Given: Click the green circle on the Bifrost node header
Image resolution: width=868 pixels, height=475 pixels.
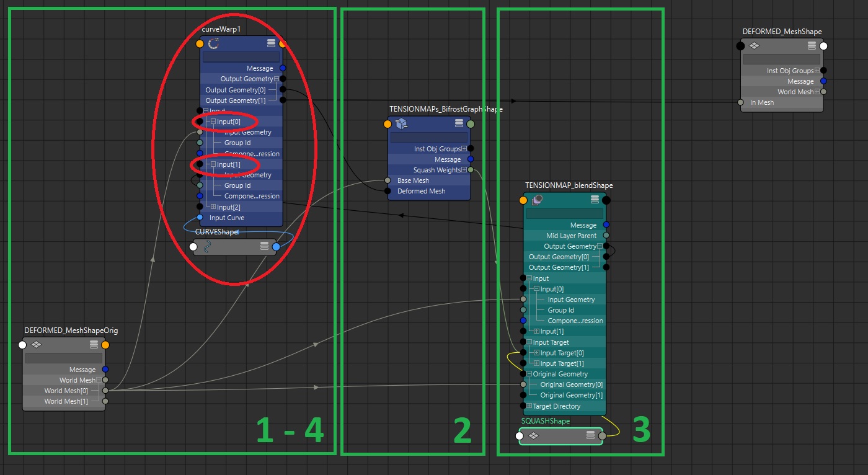Looking at the screenshot, I should pyautogui.click(x=470, y=123).
